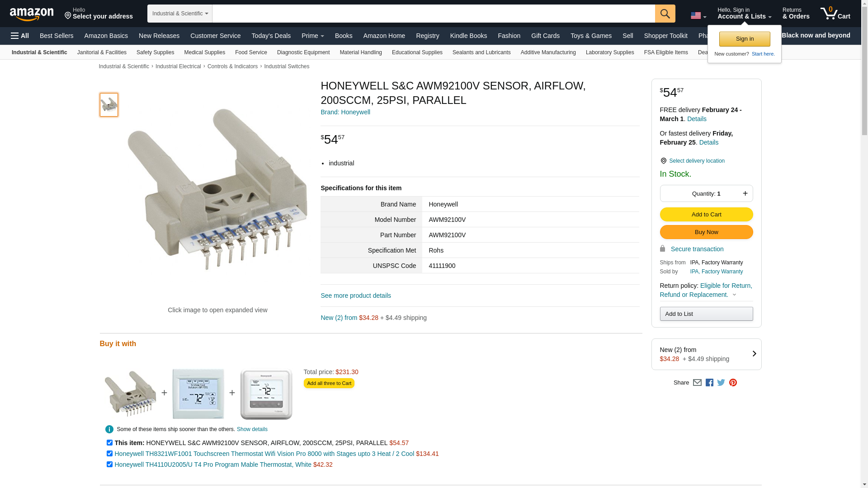Open the country flag language dropdown
This screenshot has height=488, width=868.
pyautogui.click(x=698, y=16)
